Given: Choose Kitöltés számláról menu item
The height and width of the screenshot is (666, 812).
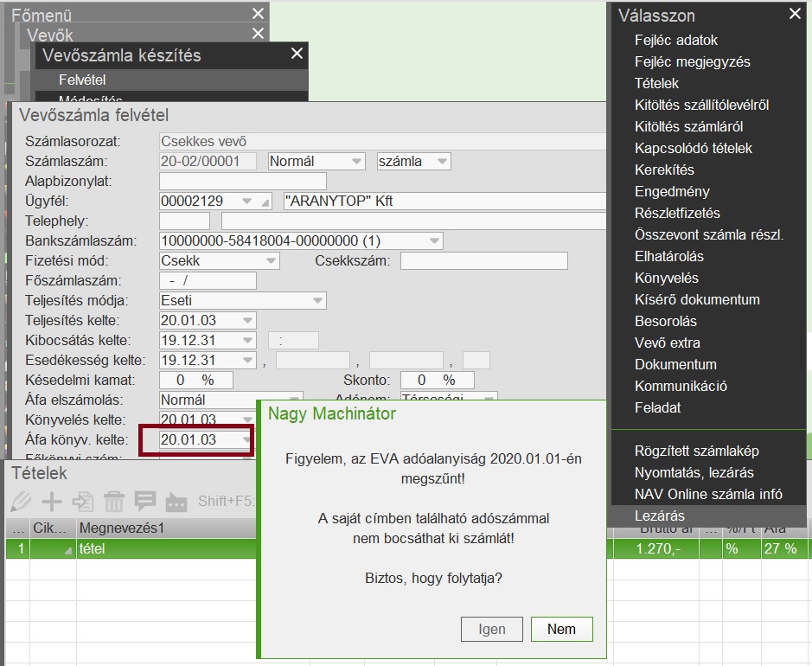Looking at the screenshot, I should (x=688, y=126).
